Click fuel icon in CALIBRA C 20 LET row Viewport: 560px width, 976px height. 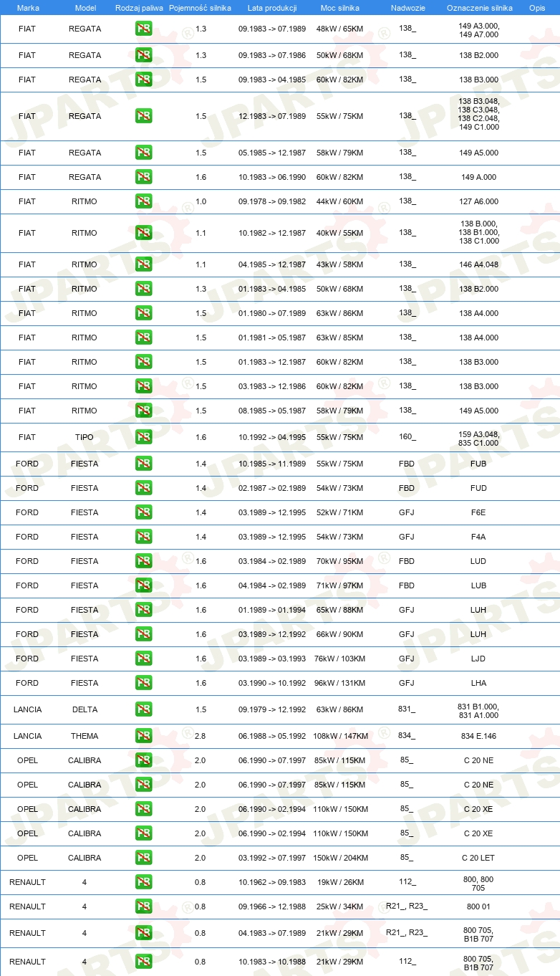point(143,858)
